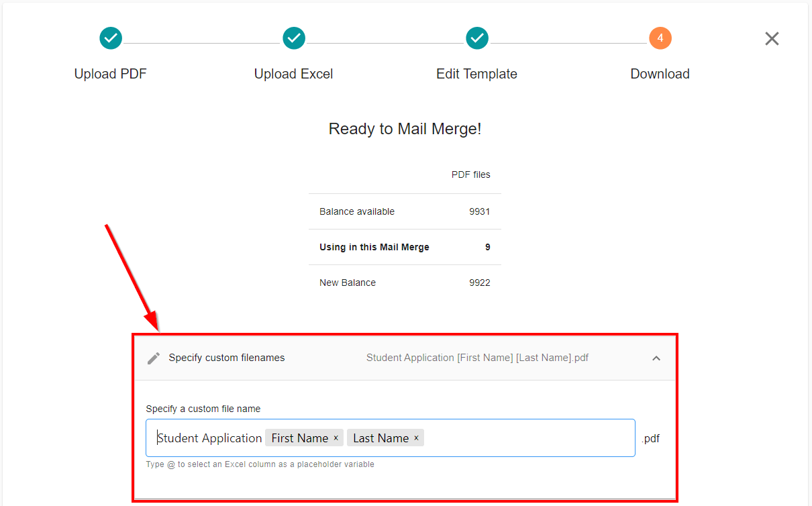Remove the First Name placeholder chip

(x=336, y=438)
